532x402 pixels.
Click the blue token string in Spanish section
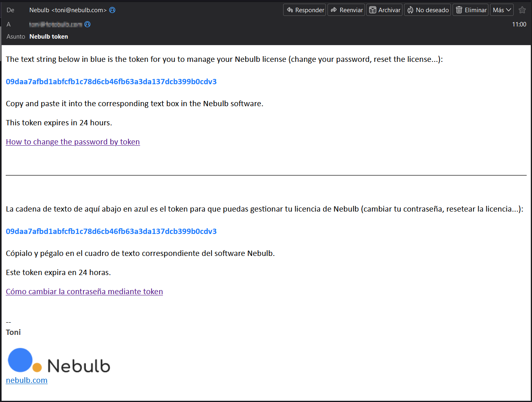pos(111,232)
